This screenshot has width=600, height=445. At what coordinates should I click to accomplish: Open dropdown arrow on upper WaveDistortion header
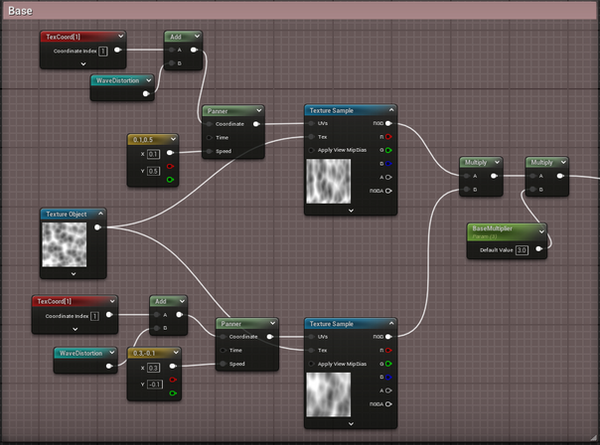(148, 80)
